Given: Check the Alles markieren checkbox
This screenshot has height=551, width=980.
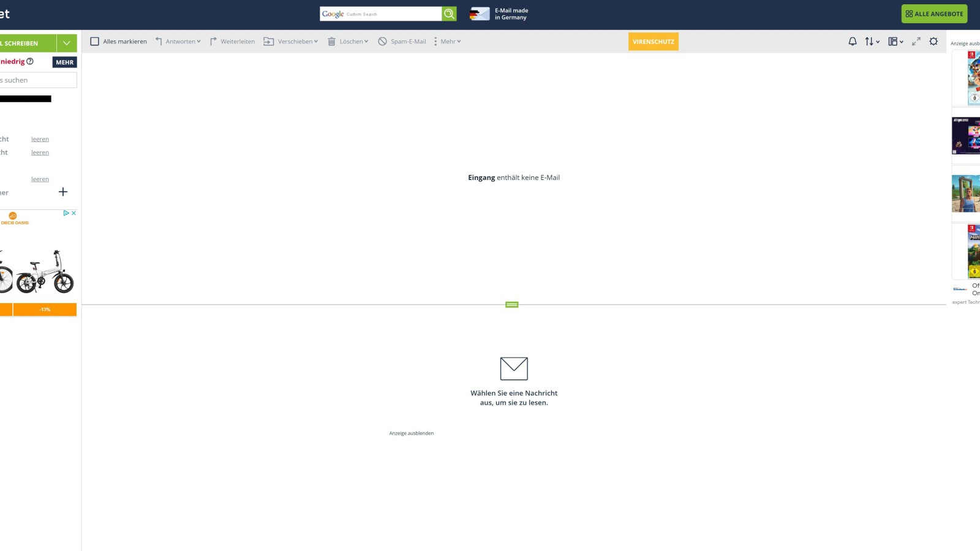Looking at the screenshot, I should [x=95, y=42].
